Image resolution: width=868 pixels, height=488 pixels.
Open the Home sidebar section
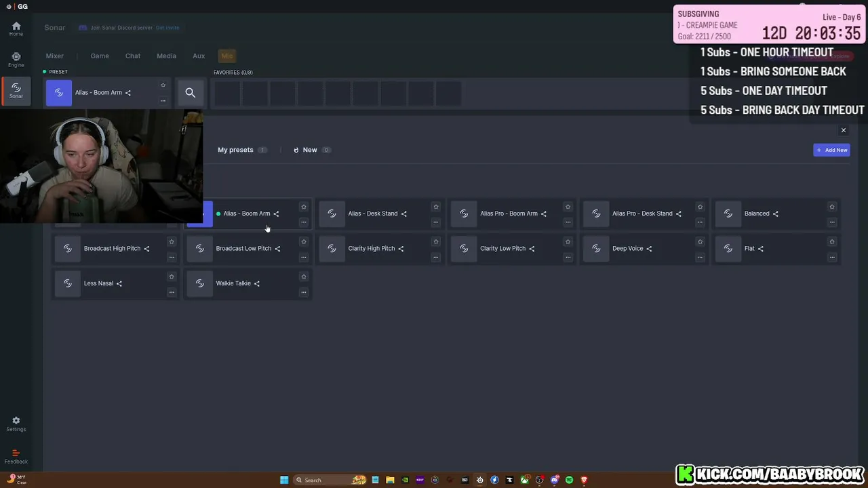[x=16, y=28]
